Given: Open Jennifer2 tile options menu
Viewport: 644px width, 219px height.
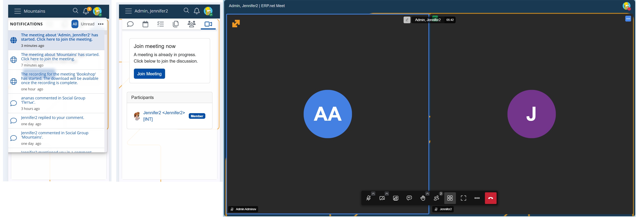Looking at the screenshot, I should 628,19.
